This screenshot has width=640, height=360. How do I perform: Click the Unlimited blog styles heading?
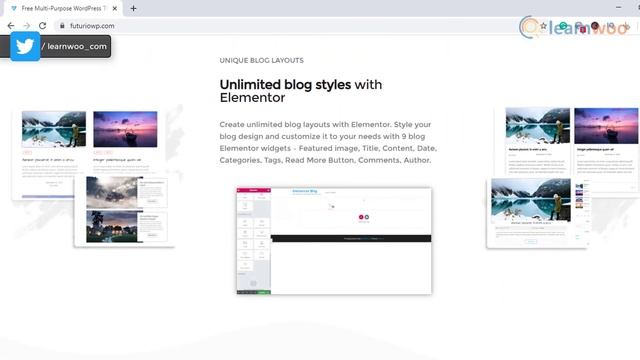point(301,91)
